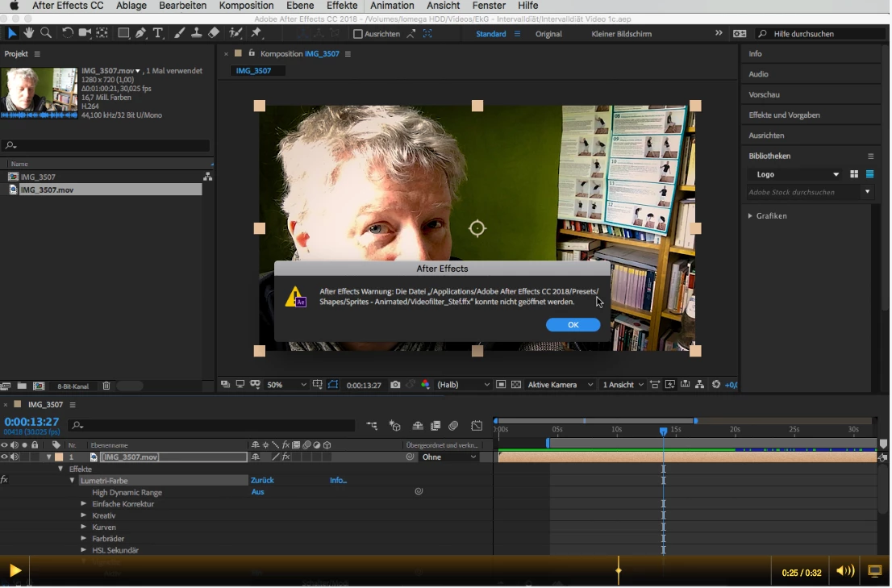
Task: Click the video play button
Action: pos(15,571)
